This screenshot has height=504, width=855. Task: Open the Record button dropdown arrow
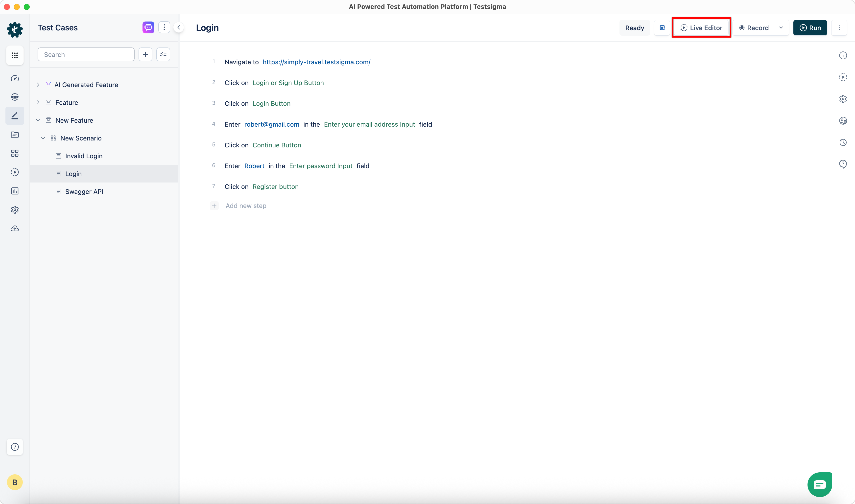781,27
